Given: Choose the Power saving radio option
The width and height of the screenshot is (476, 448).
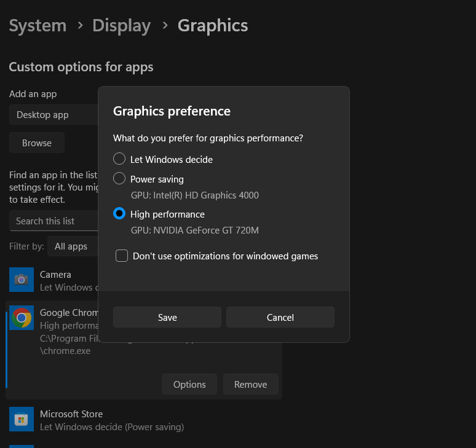Looking at the screenshot, I should tap(119, 178).
